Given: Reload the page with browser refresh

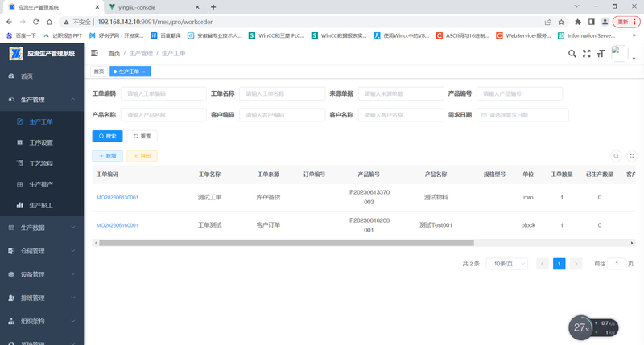Looking at the screenshot, I should [36, 22].
